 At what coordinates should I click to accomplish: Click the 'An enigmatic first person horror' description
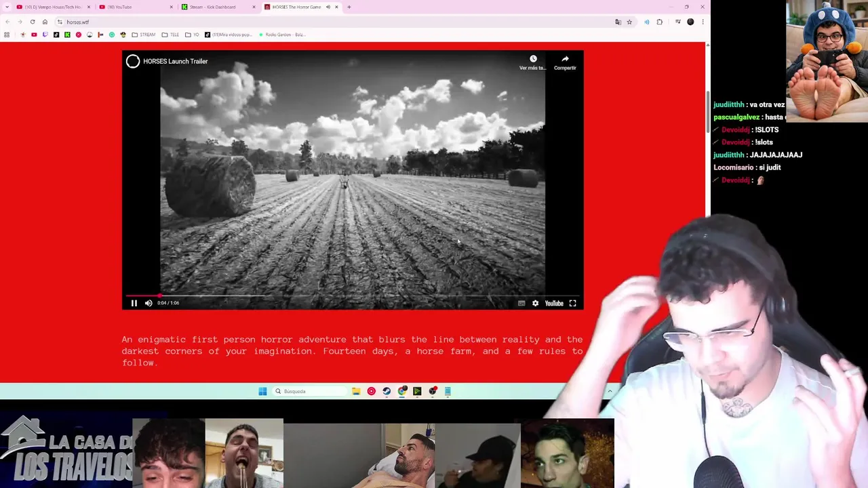click(x=353, y=351)
